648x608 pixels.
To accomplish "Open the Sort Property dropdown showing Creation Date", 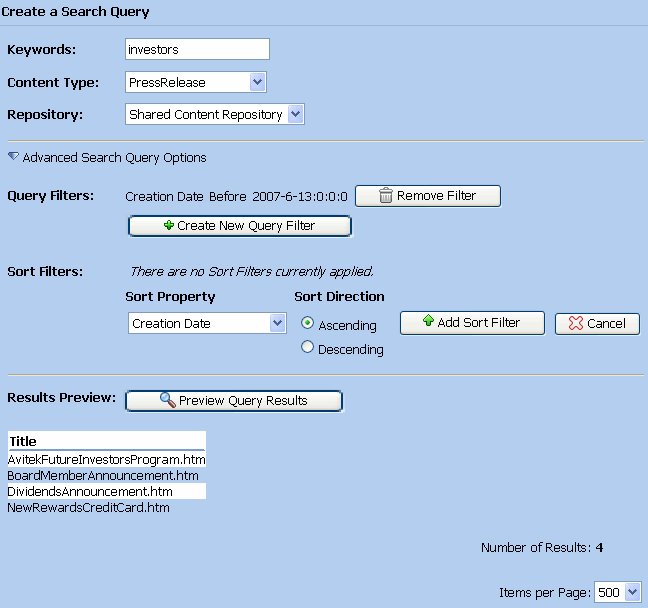I will coord(207,323).
